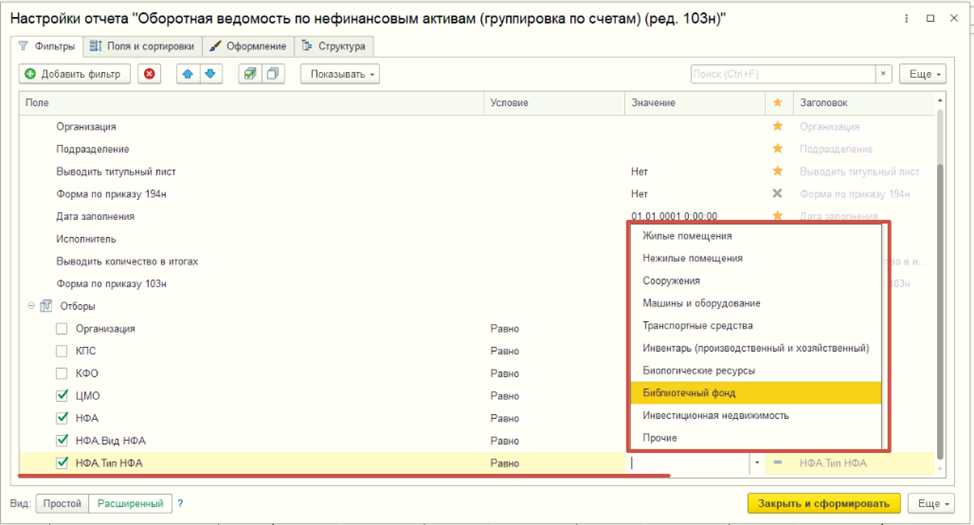This screenshot has height=525, width=974.
Task: Click star icon in Организация row
Action: click(777, 126)
